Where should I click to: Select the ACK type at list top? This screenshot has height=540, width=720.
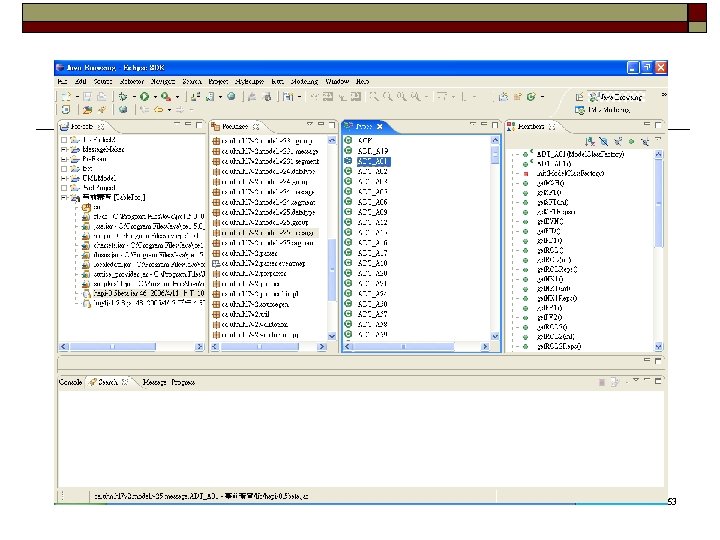365,141
